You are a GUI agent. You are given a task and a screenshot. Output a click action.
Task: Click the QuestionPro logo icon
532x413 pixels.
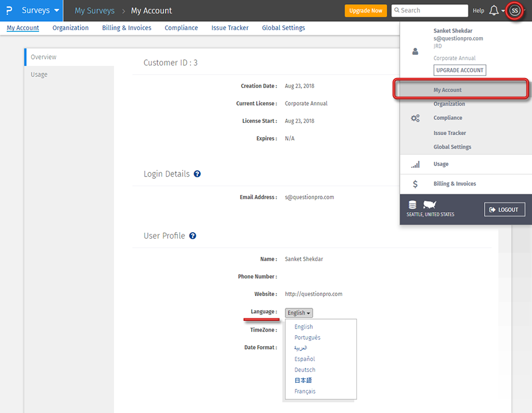[8, 11]
